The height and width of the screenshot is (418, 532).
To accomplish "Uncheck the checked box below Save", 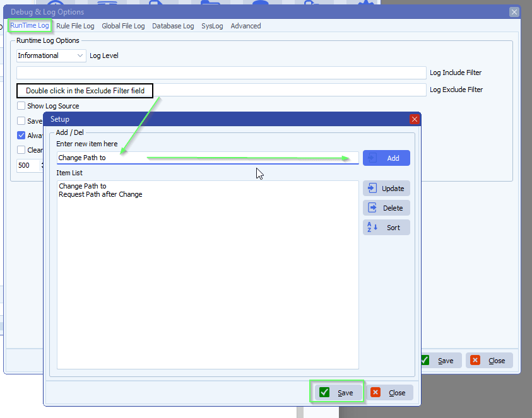I will pos(21,136).
